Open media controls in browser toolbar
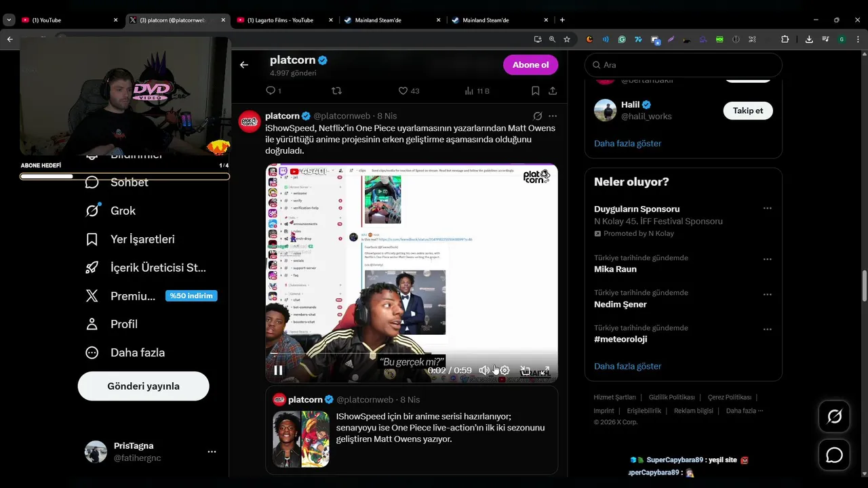 tap(825, 39)
